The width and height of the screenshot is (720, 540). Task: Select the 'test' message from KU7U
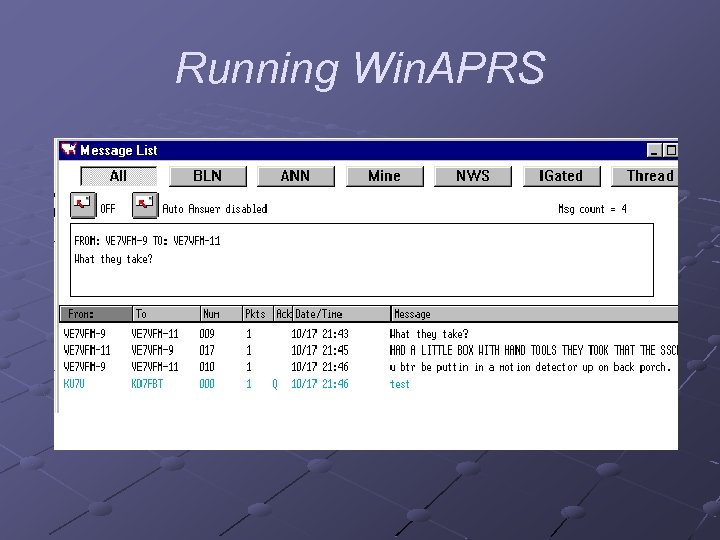point(369,384)
